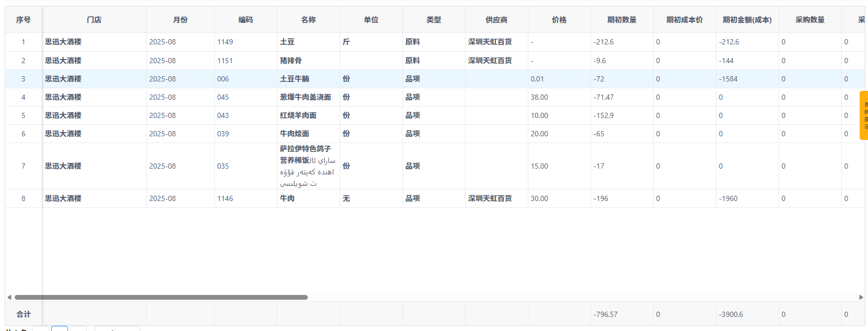The height and width of the screenshot is (331, 868).
Task: Sort by the 门店 column header
Action: pos(94,20)
